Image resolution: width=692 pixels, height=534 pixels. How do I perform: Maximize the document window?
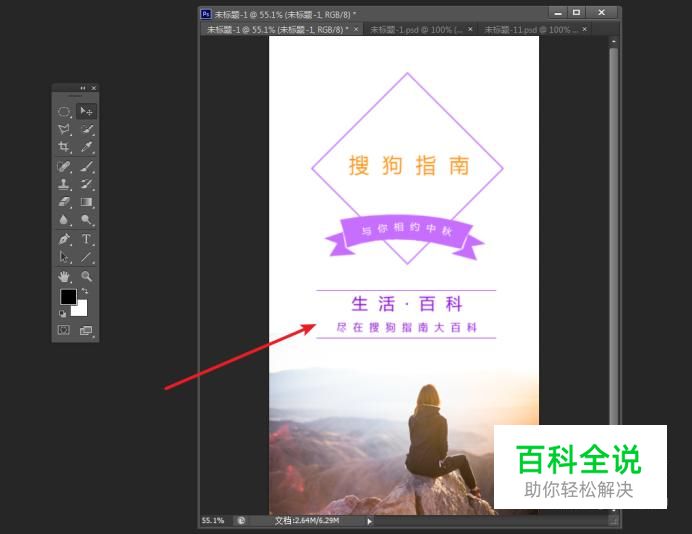point(576,13)
